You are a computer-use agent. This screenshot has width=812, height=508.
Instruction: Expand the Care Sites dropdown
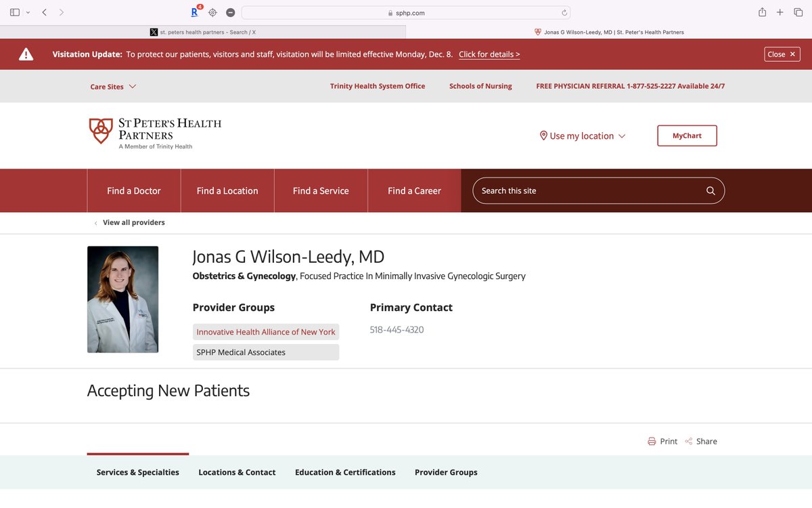click(113, 87)
